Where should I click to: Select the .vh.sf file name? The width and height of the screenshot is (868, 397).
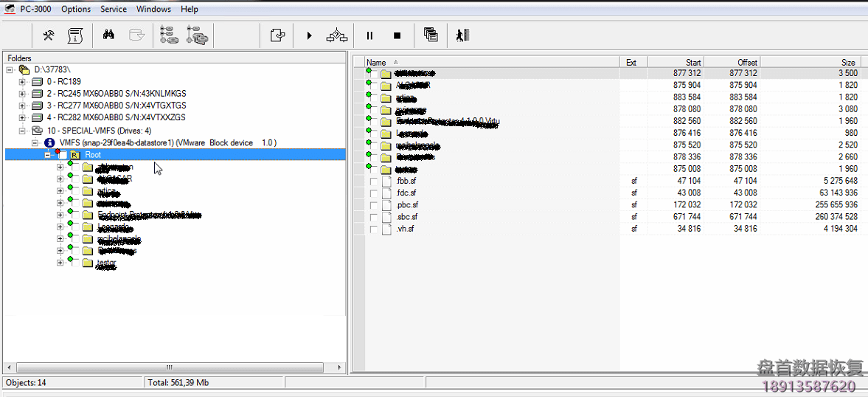tap(405, 229)
